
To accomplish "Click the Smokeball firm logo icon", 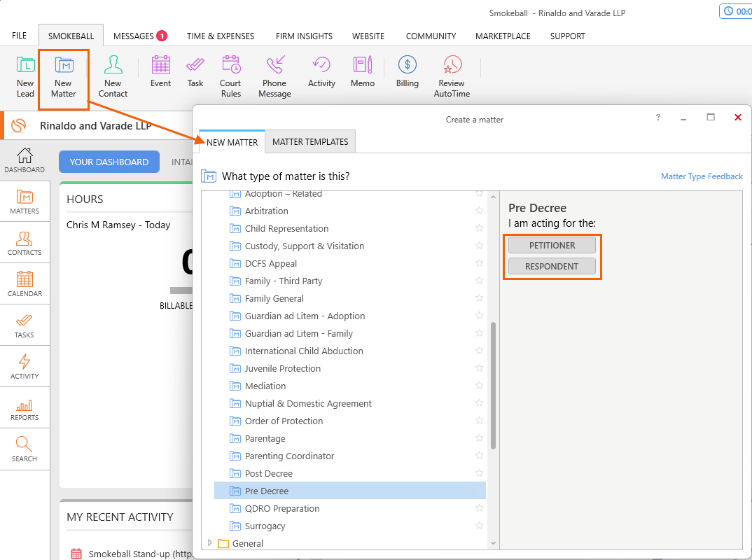I will (19, 125).
